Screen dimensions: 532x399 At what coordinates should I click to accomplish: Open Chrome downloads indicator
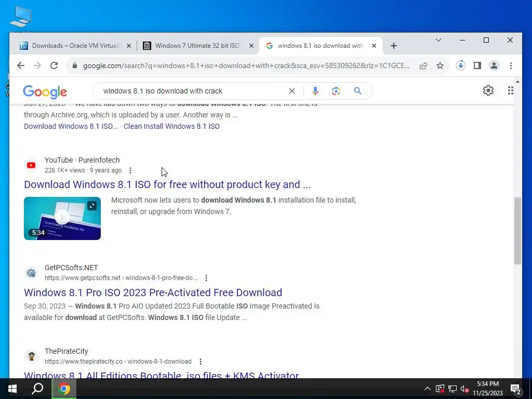(460, 65)
